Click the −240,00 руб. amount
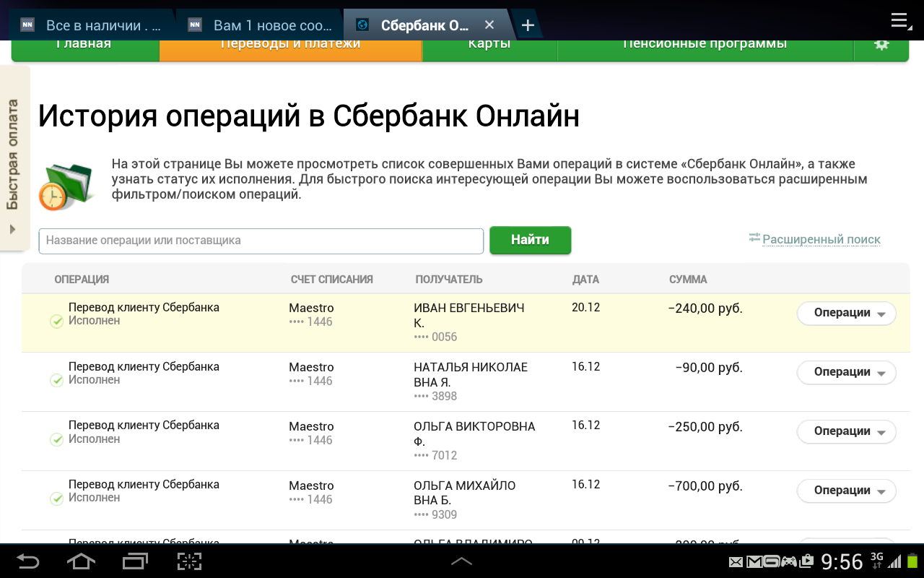This screenshot has height=578, width=924. pyautogui.click(x=705, y=309)
